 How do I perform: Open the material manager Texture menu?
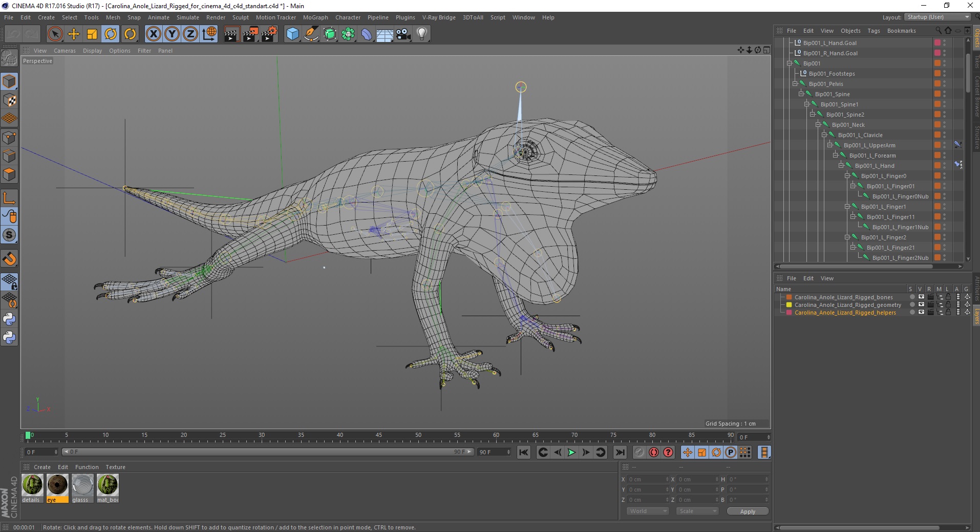click(115, 467)
